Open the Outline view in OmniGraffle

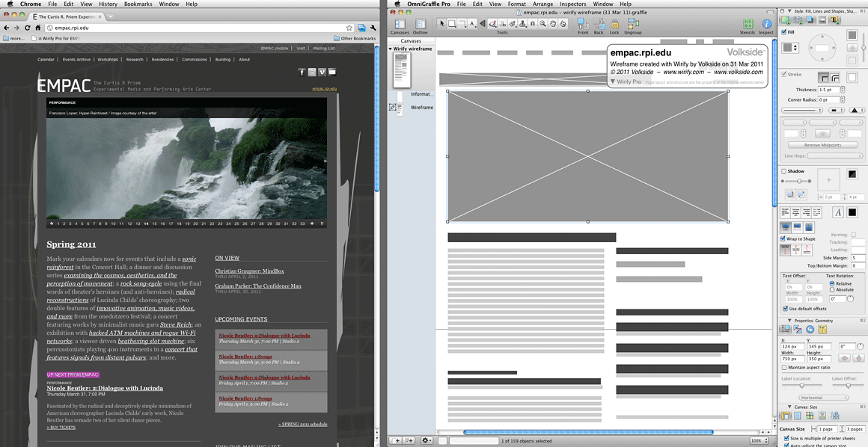pyautogui.click(x=421, y=26)
